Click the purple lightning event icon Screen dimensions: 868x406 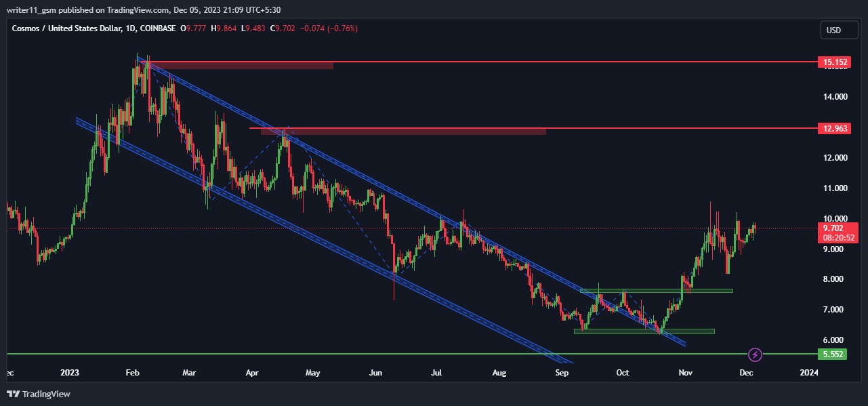click(x=756, y=354)
